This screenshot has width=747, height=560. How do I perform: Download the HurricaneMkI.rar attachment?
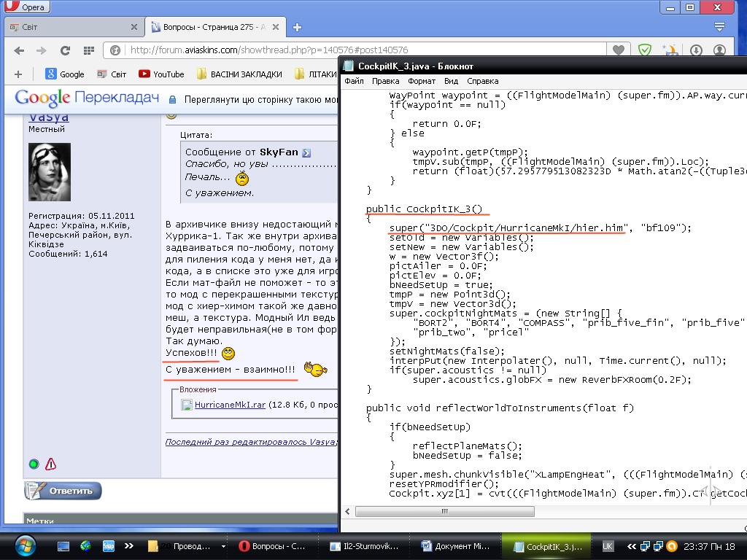click(230, 405)
